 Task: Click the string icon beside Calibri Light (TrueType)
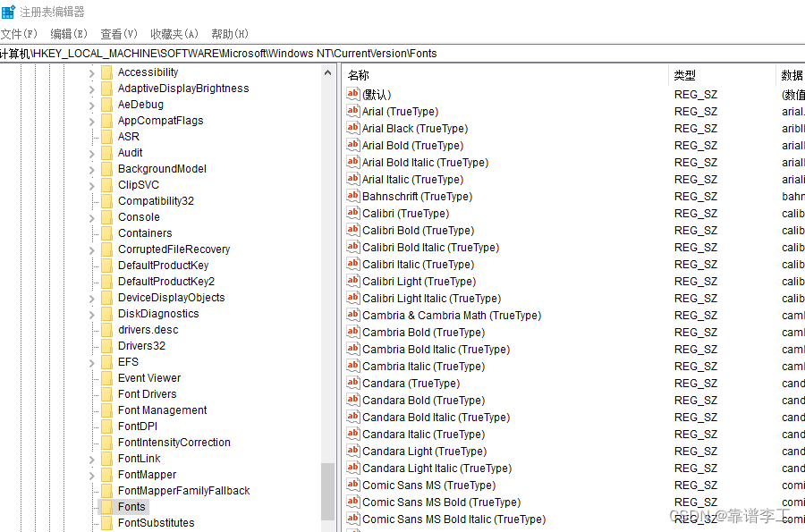click(x=352, y=281)
